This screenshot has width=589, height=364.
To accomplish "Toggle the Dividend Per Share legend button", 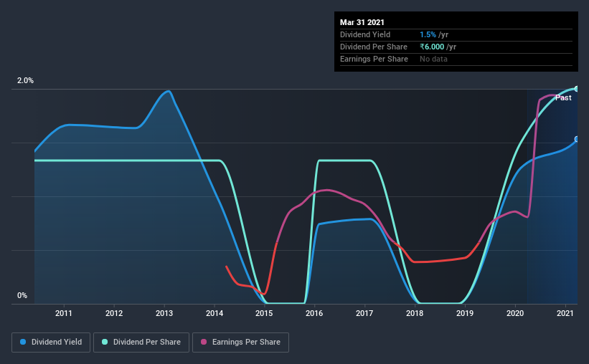I will (x=141, y=343).
